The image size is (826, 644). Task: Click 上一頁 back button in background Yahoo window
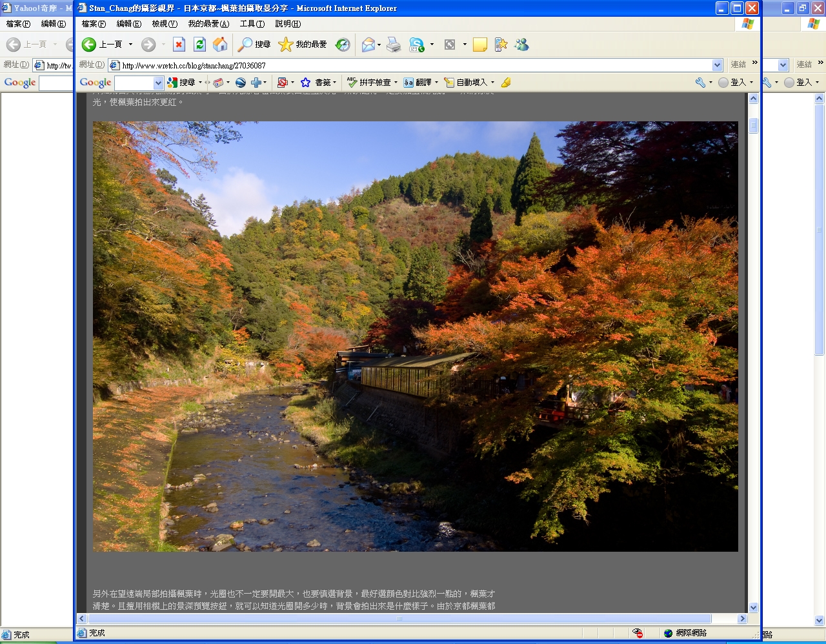[27, 45]
